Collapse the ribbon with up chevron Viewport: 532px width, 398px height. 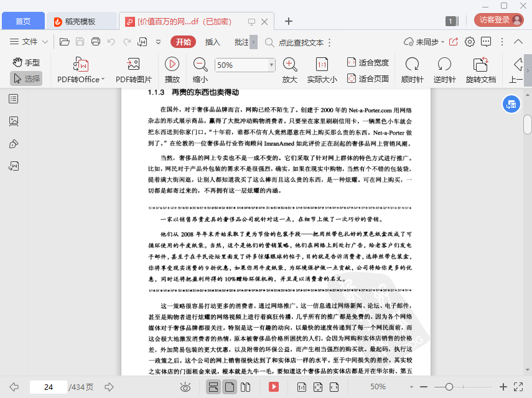click(x=518, y=42)
